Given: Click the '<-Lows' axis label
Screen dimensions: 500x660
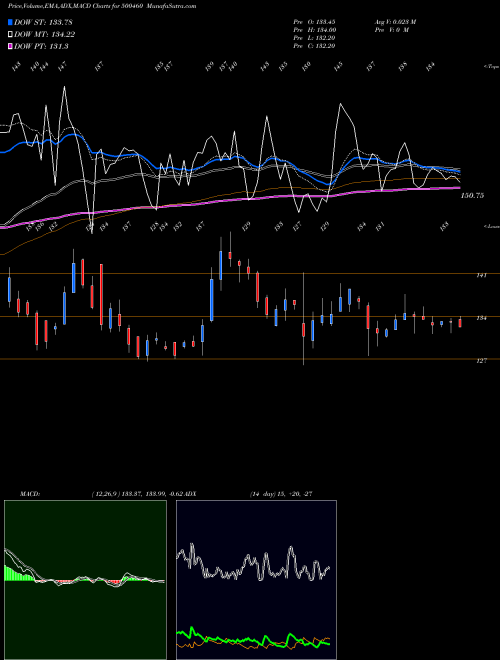Looking at the screenshot, I should pyautogui.click(x=491, y=226).
